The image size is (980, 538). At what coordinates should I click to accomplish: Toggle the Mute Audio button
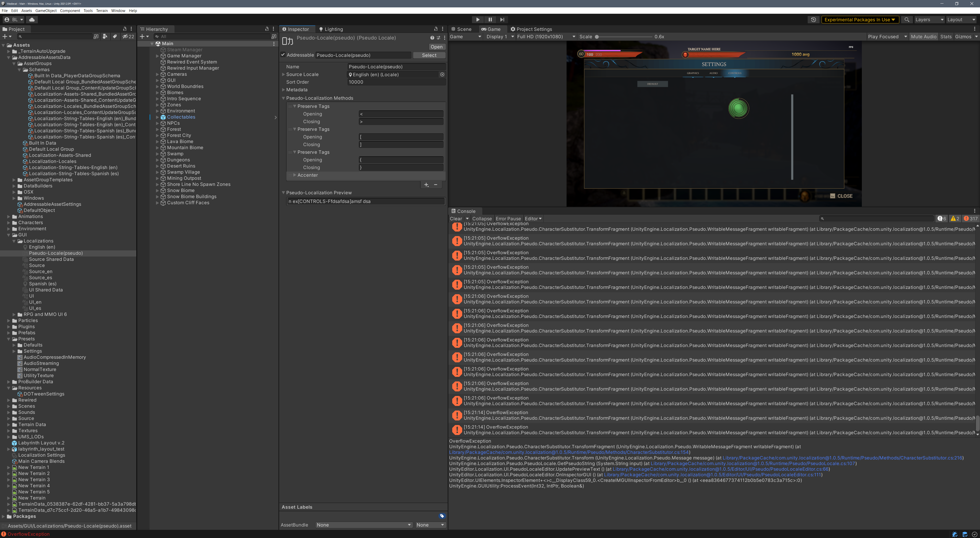pos(923,36)
